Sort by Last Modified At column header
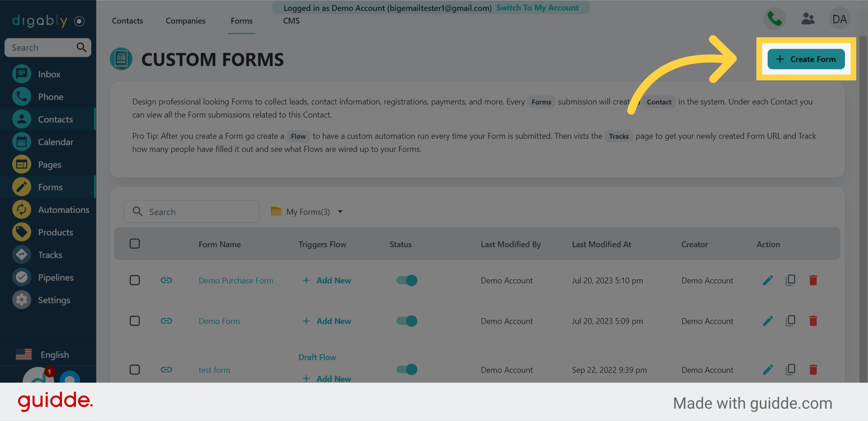The width and height of the screenshot is (868, 421). coord(602,244)
